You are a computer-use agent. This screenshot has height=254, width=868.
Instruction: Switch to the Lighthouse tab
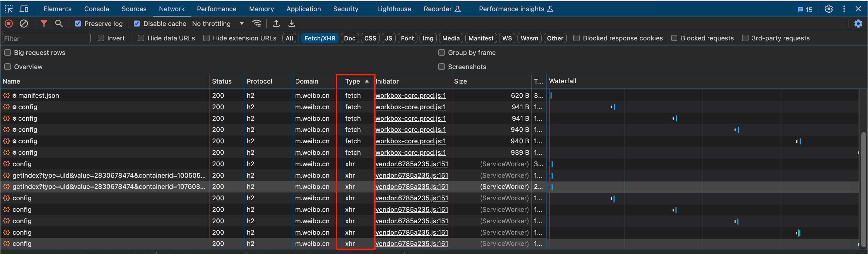click(x=394, y=9)
